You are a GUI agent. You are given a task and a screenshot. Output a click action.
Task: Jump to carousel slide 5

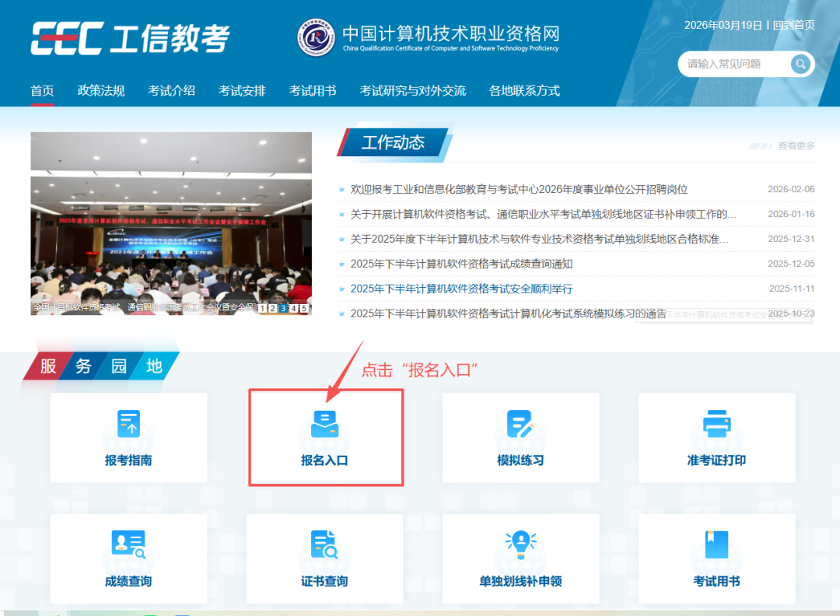click(303, 308)
